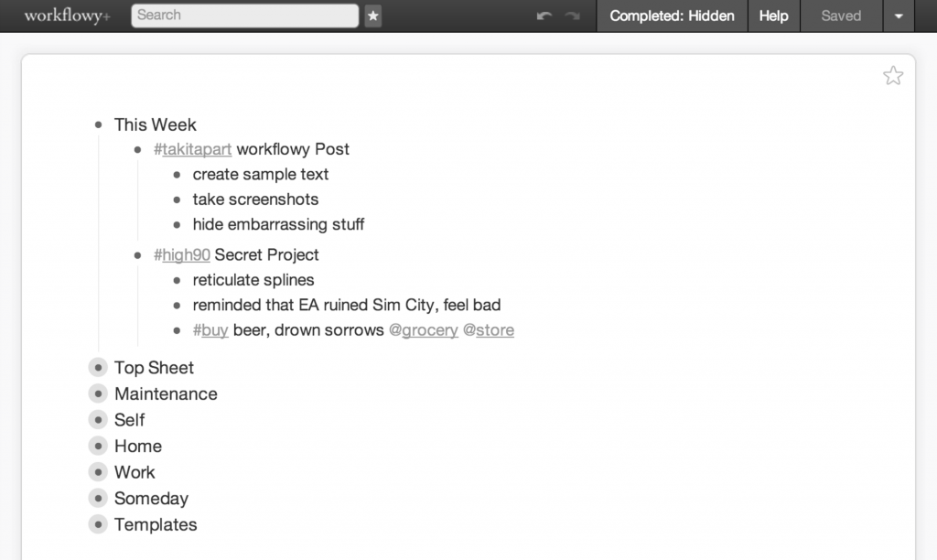Zoom into the "Someday" list bullet
The height and width of the screenshot is (560, 937).
pyautogui.click(x=98, y=498)
